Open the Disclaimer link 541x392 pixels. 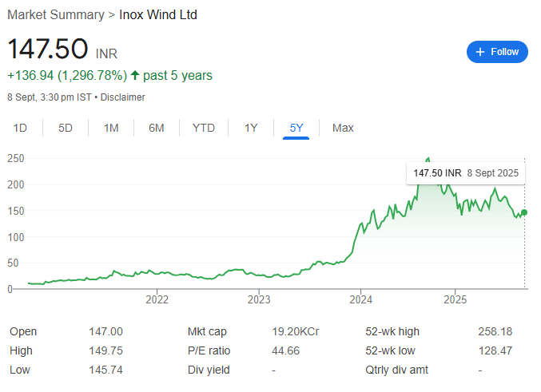tap(122, 97)
